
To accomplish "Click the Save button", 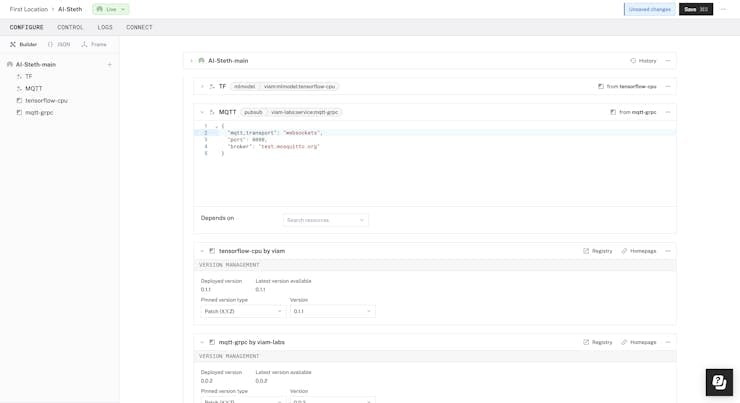I will pyautogui.click(x=695, y=9).
